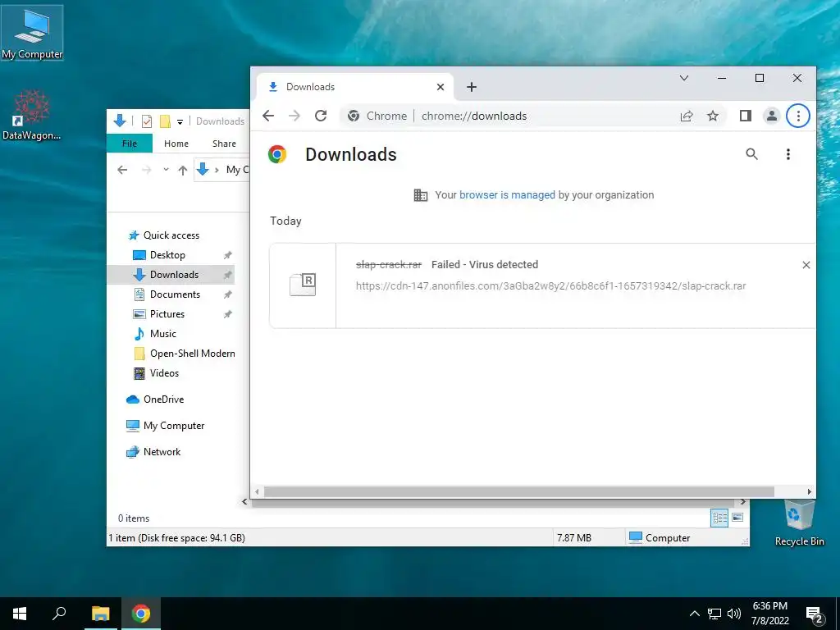
Task: Open Chrome three-dot main menu
Action: [x=797, y=116]
